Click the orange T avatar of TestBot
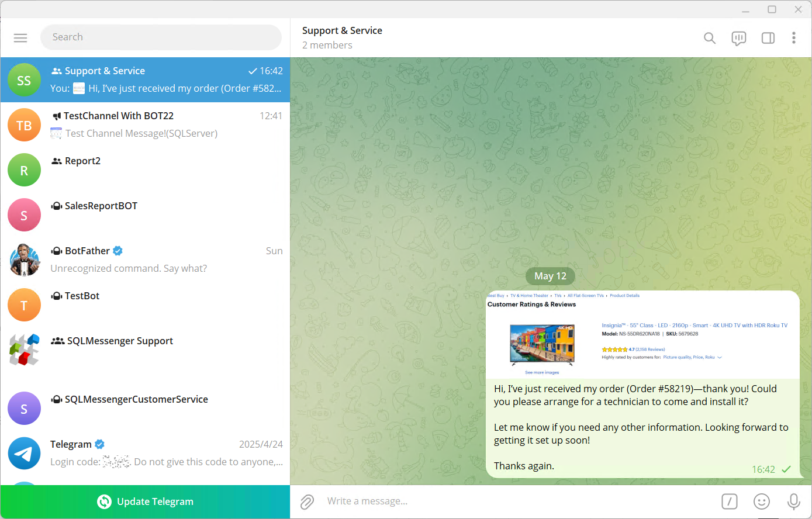 point(24,305)
